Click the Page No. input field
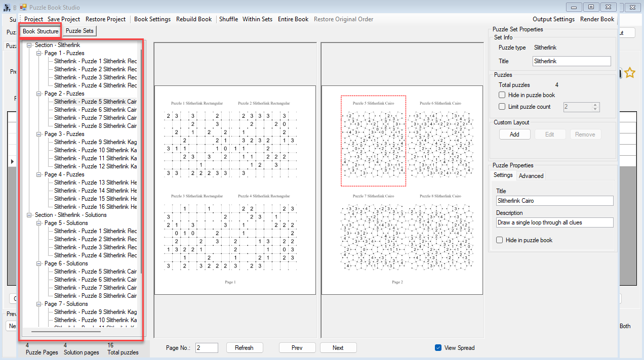The height and width of the screenshot is (360, 644). click(x=207, y=348)
